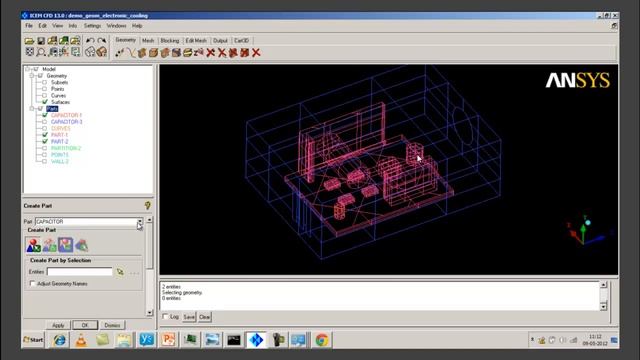The width and height of the screenshot is (640, 360).
Task: Click Create Part panel scroll-down arrow
Action: click(149, 313)
